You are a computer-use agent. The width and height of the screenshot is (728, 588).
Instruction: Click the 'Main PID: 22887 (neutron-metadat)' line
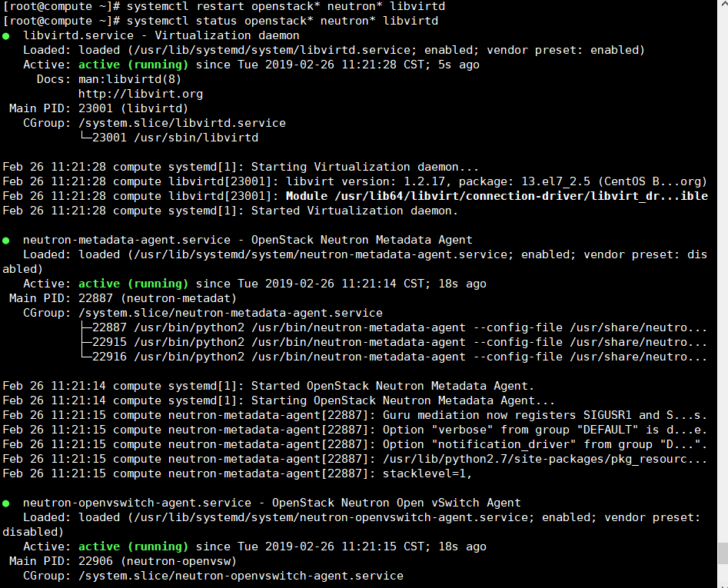click(123, 298)
